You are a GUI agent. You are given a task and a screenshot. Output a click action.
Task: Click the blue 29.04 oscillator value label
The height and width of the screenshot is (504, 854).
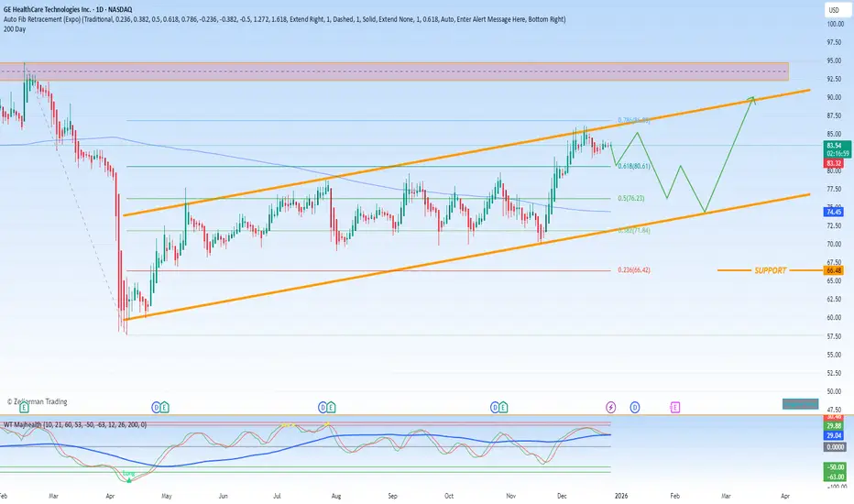[x=834, y=436]
